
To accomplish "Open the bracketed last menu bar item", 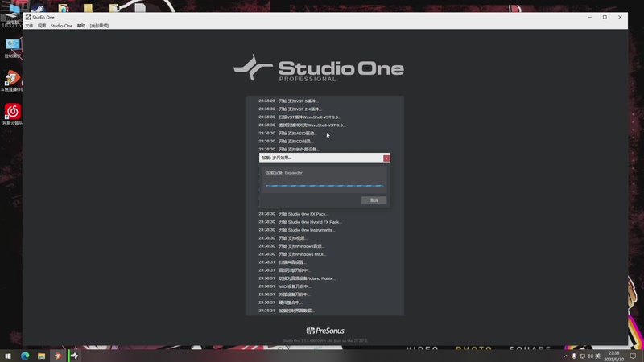I will click(99, 26).
